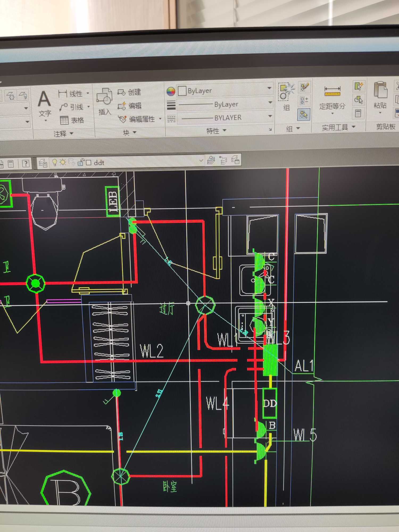The image size is (399, 532).
Task: Open the dropdown arrow beside 线性
Action: click(88, 93)
